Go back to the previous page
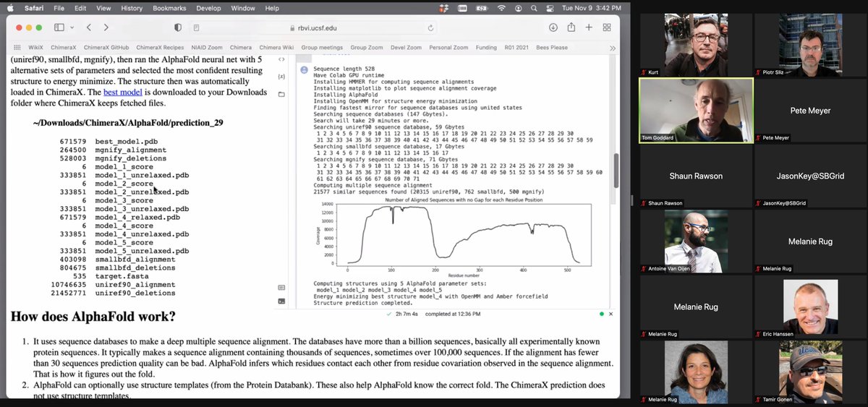 pos(88,27)
